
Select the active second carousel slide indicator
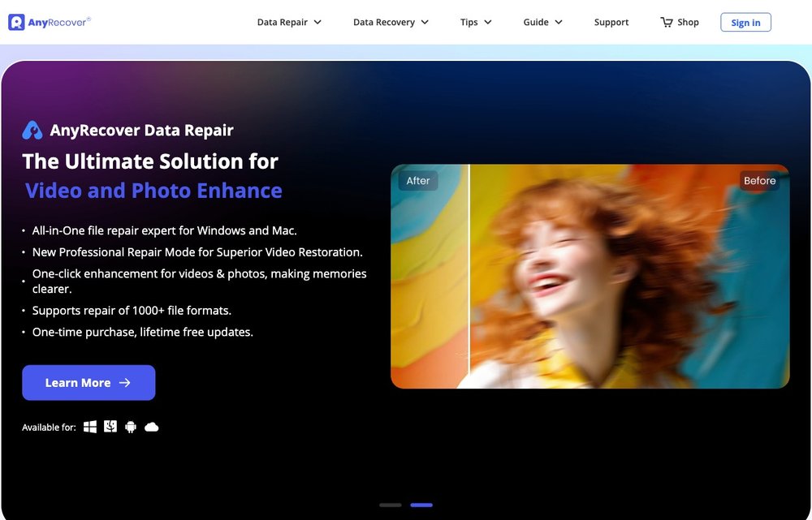[421, 505]
